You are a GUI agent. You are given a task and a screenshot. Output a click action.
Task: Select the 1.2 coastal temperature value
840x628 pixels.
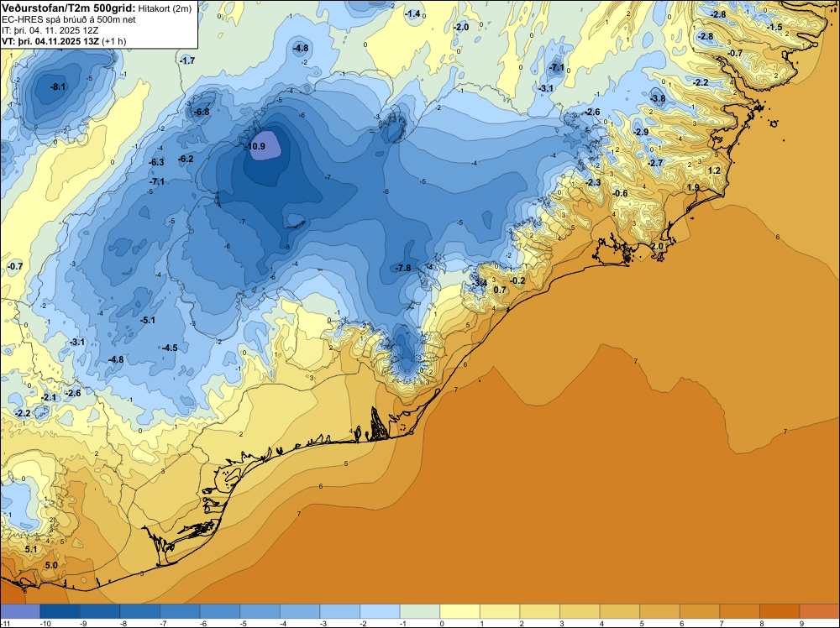[x=714, y=170]
